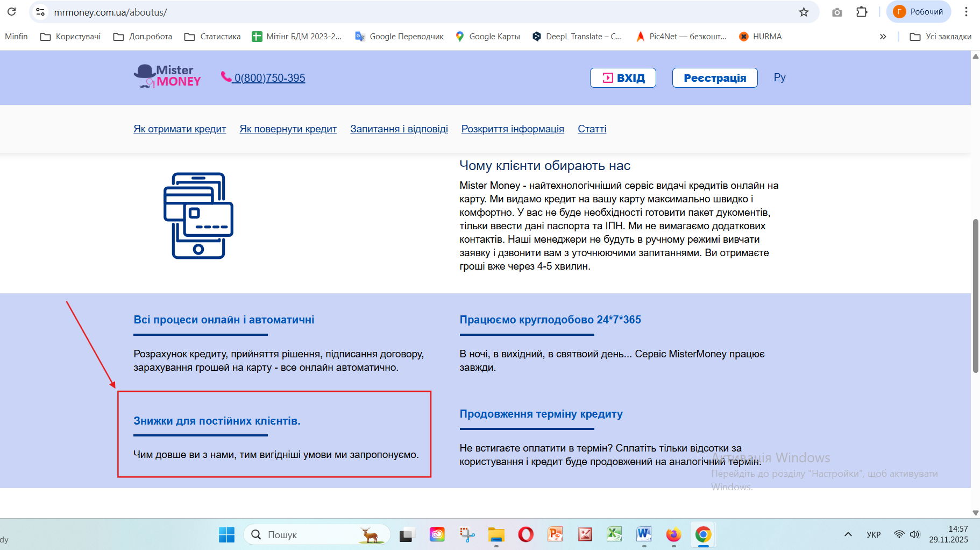Expand hidden bookmarks chevron

point(883,37)
